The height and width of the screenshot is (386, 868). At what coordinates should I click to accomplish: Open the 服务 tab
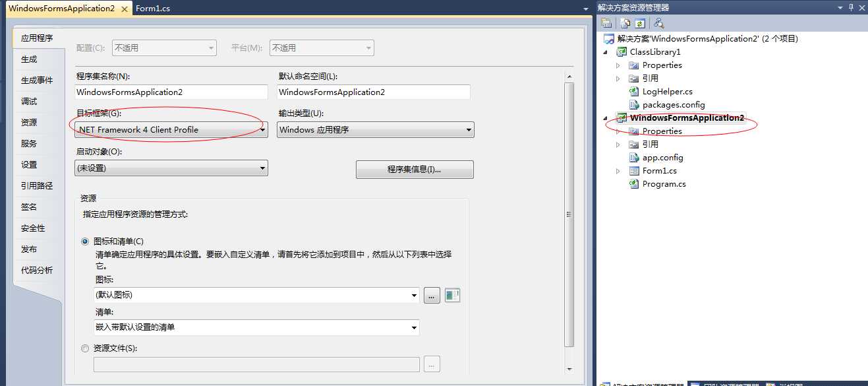coord(38,144)
